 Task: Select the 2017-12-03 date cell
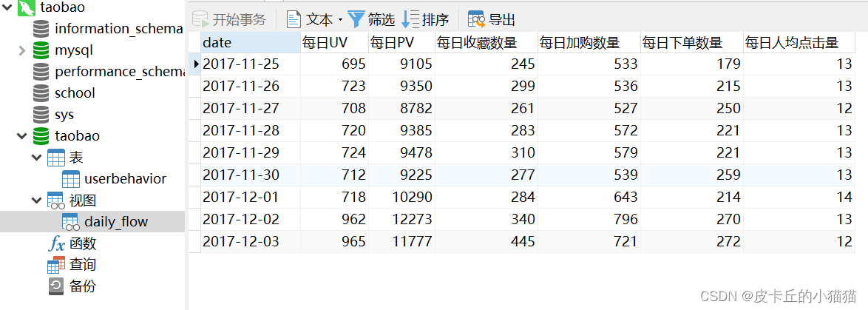[x=250, y=241]
